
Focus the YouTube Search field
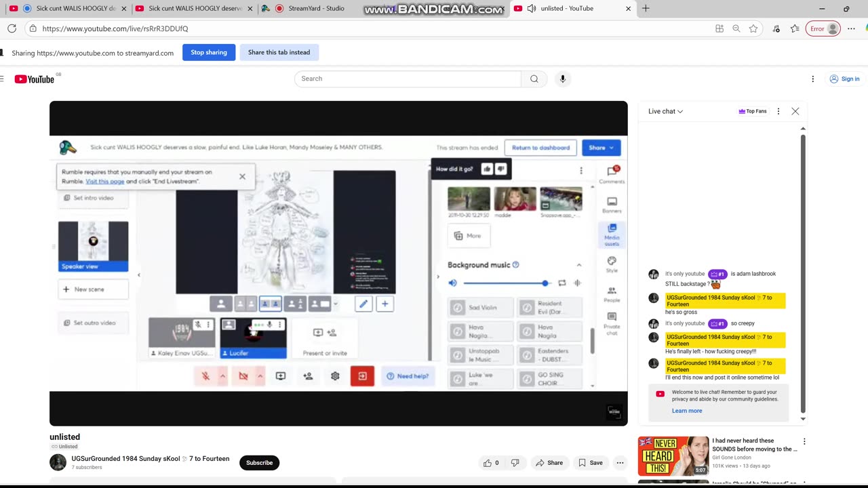[408, 79]
